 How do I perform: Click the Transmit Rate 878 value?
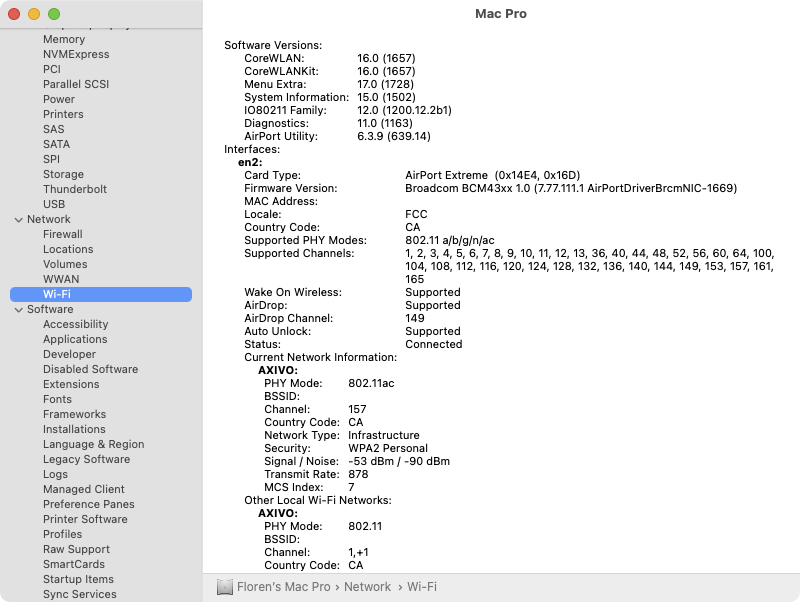coord(358,474)
